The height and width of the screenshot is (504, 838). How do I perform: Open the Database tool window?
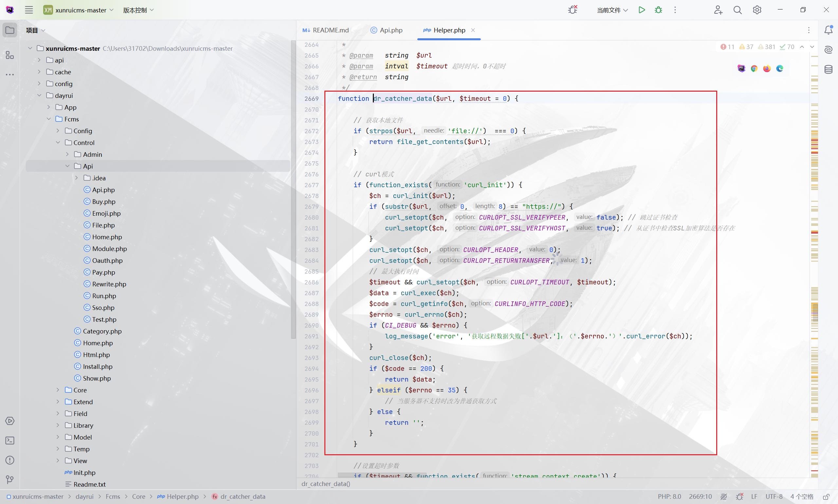click(x=829, y=69)
